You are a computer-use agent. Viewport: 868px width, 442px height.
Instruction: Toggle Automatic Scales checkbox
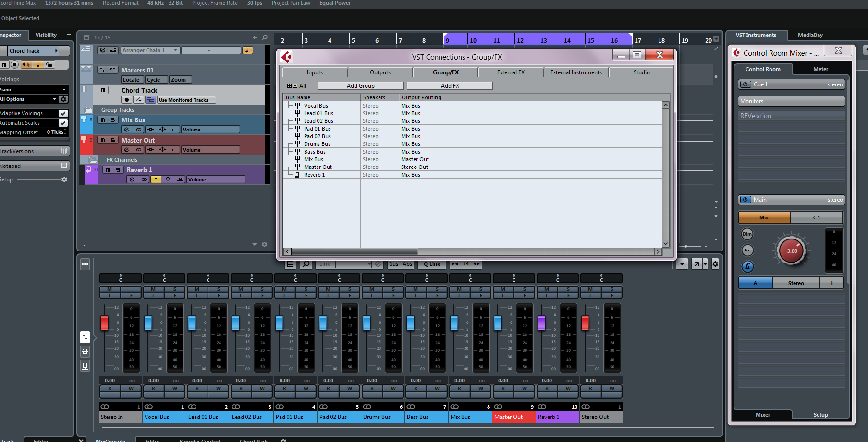63,123
